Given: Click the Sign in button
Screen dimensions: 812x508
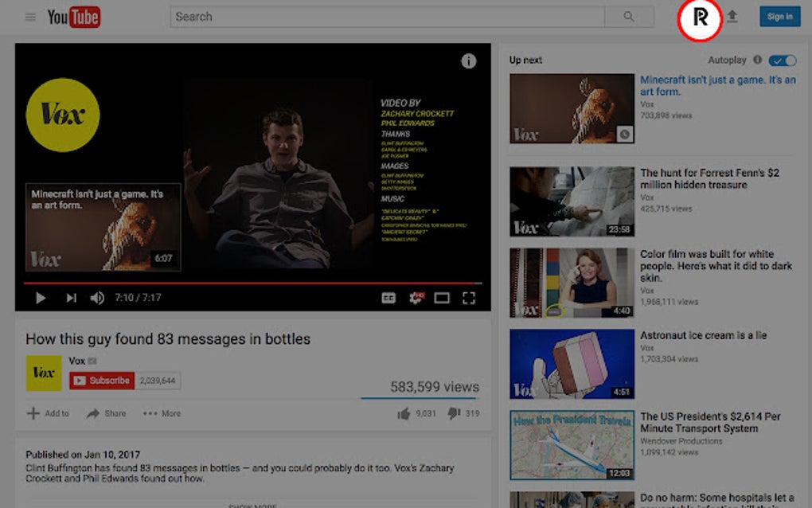Looking at the screenshot, I should [779, 16].
